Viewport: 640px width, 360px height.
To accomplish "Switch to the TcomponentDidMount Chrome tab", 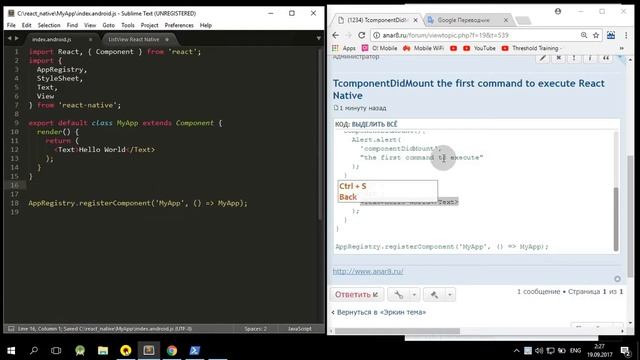I will click(376, 20).
